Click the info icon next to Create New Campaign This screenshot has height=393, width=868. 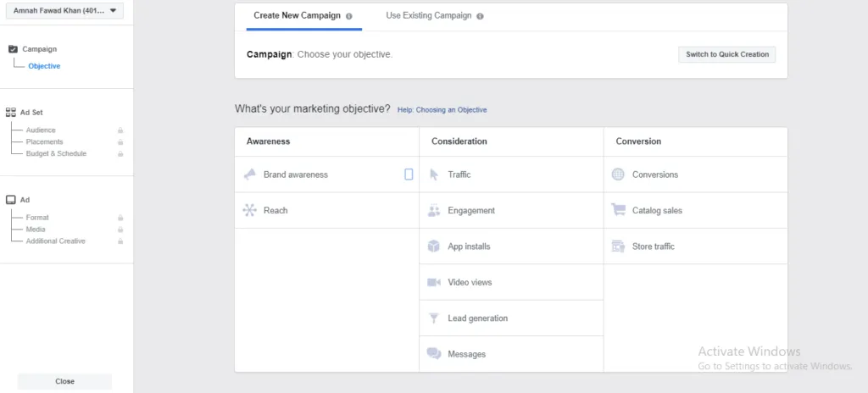[x=348, y=16]
